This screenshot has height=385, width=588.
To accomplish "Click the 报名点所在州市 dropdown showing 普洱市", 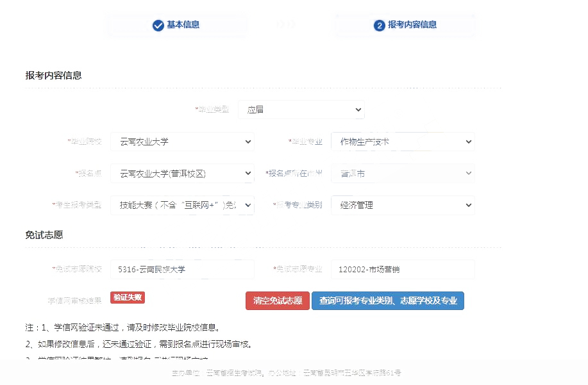I will click(403, 174).
